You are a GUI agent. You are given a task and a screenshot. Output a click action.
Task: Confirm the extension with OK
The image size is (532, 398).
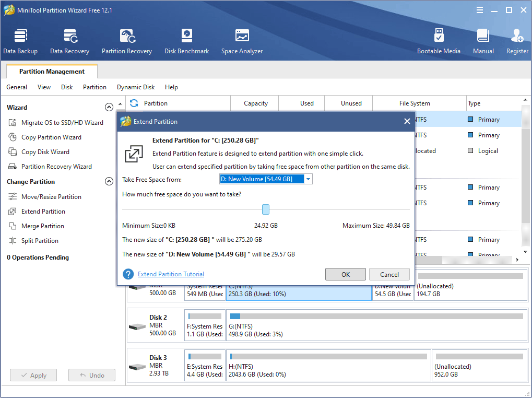tap(346, 274)
